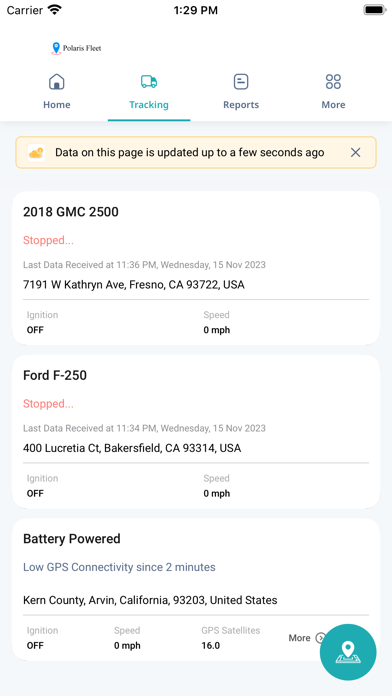Tap the More four-circles icon
The height and width of the screenshot is (696, 392).
(333, 82)
